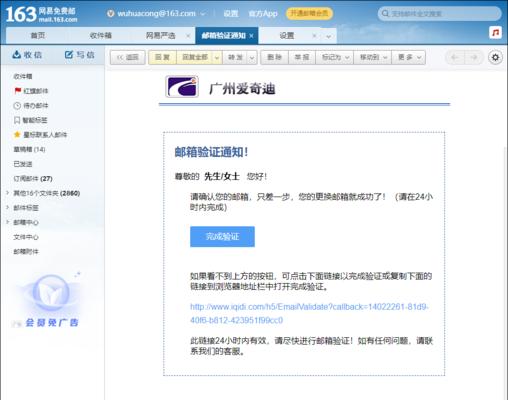Click the 会员免广告 promo banner
508x400 pixels.
[48, 300]
